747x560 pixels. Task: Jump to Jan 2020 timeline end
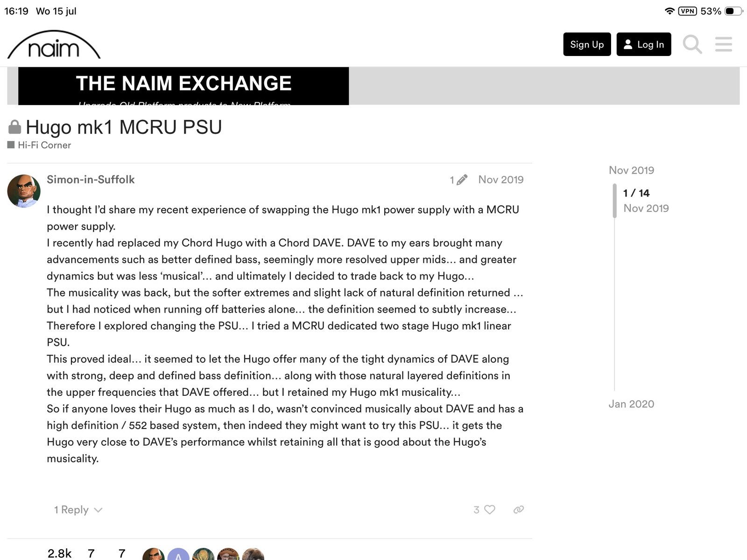(631, 404)
